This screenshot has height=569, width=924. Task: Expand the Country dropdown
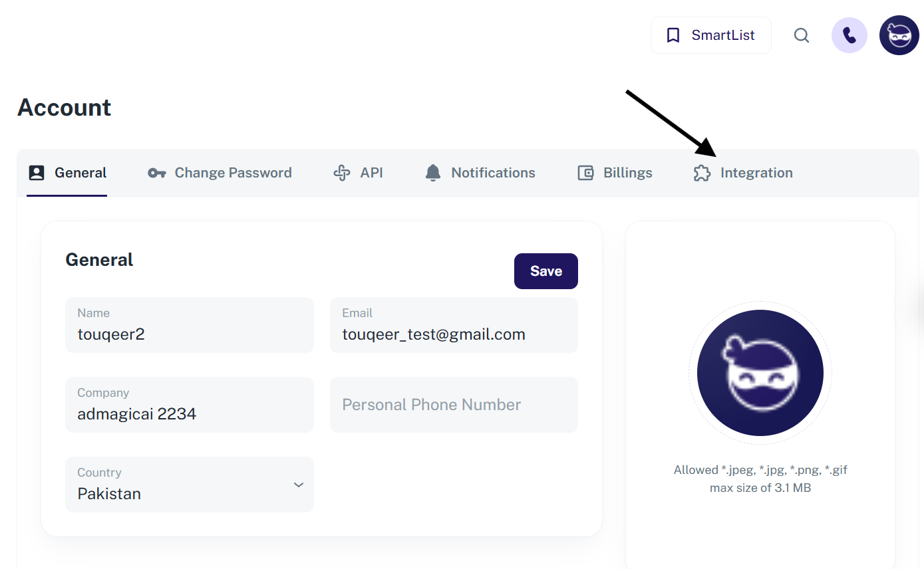coord(189,485)
